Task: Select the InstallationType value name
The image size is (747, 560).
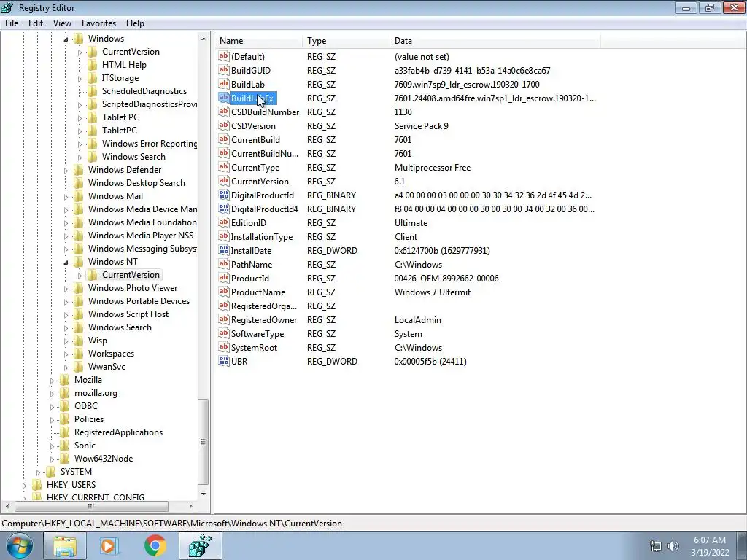Action: click(x=262, y=237)
